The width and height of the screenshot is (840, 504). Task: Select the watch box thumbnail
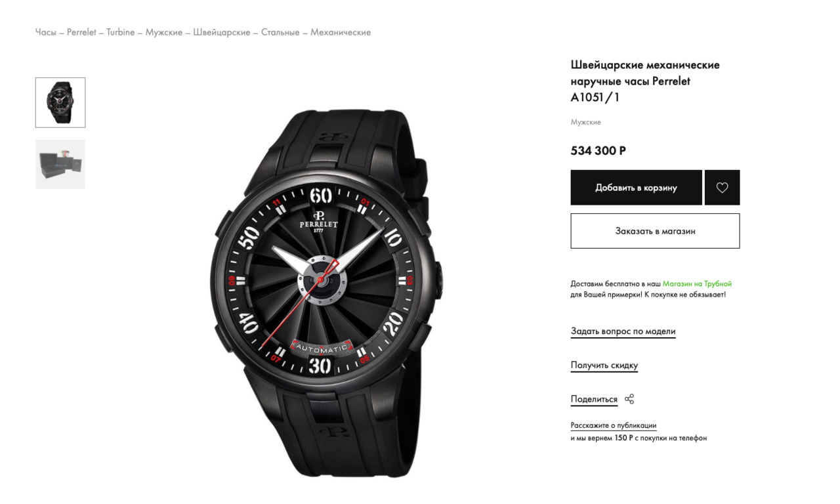click(60, 164)
